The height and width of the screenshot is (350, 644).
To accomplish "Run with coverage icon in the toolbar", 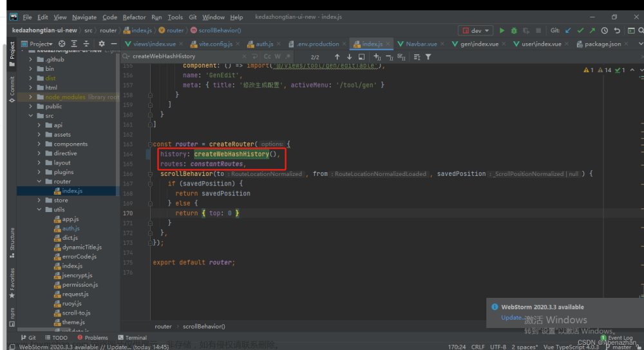I will point(526,30).
